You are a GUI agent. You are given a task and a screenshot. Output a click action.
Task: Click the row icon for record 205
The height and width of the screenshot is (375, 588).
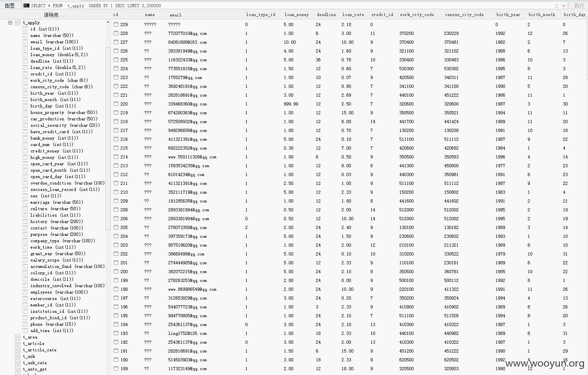[116, 227]
